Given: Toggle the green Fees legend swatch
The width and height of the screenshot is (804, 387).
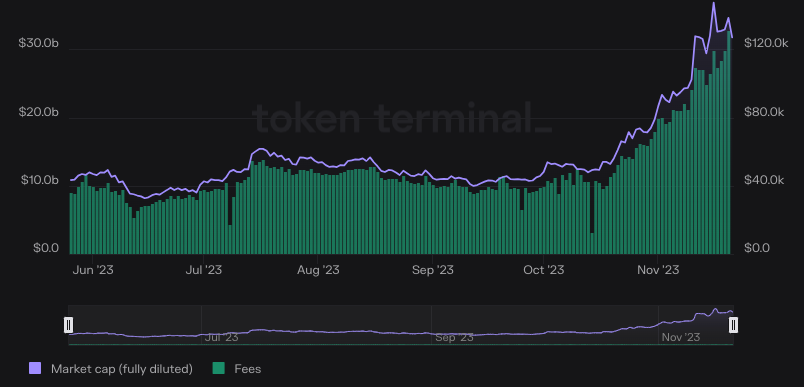Looking at the screenshot, I should [x=218, y=368].
